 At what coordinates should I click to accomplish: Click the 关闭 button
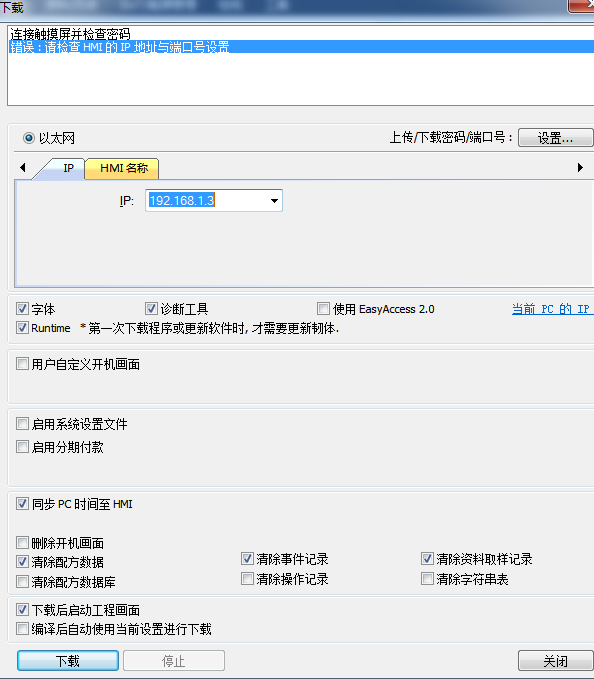coord(555,661)
